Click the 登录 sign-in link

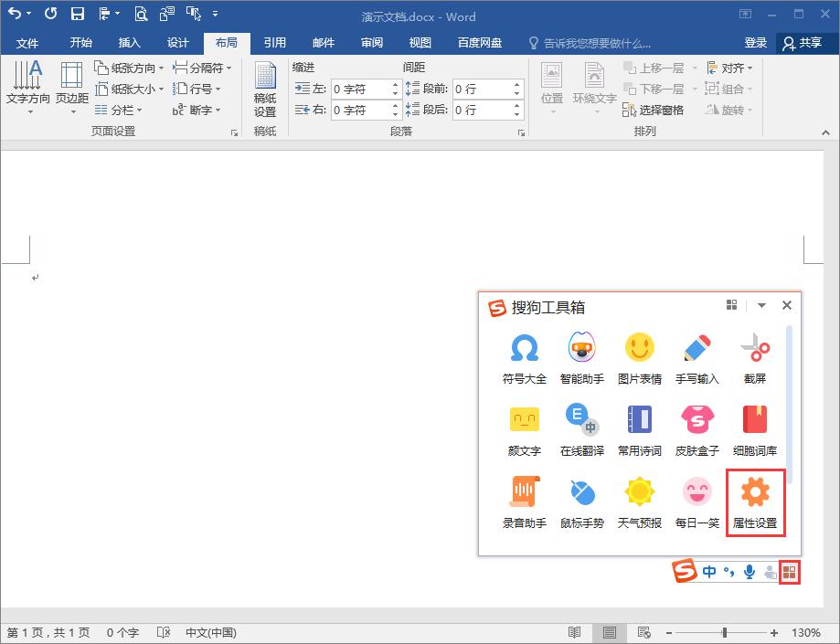tap(756, 42)
